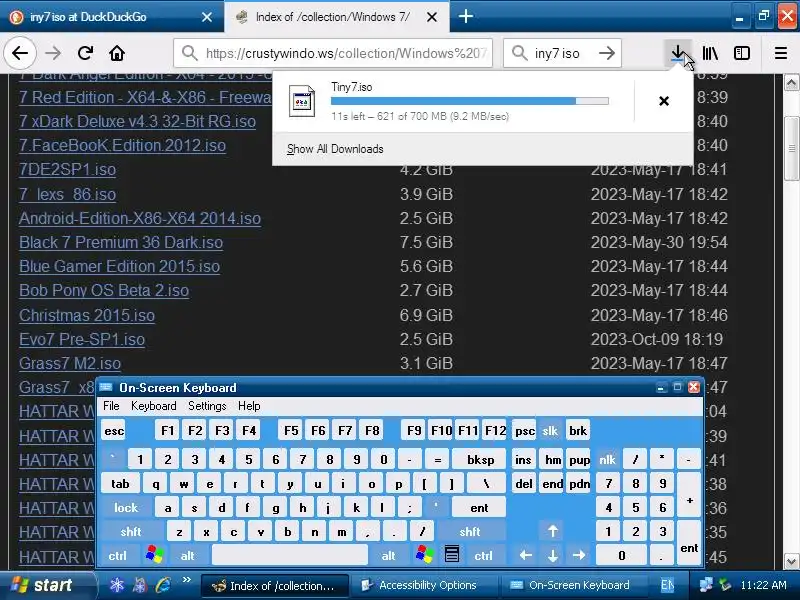Toggle right ctrl key on keyboard
The image size is (800, 600).
[484, 555]
